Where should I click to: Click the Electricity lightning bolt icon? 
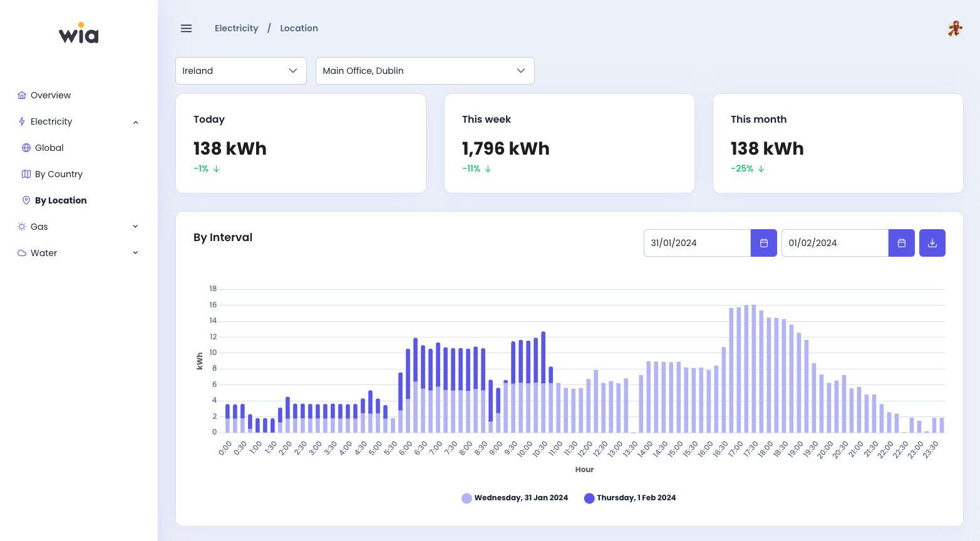[22, 121]
